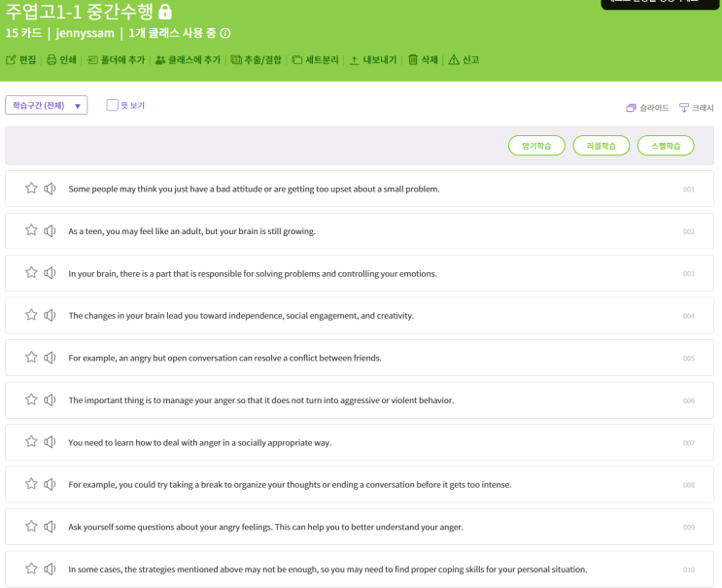Star the card 'an angry but open conversation'
The width and height of the screenshot is (722, 588).
click(31, 358)
